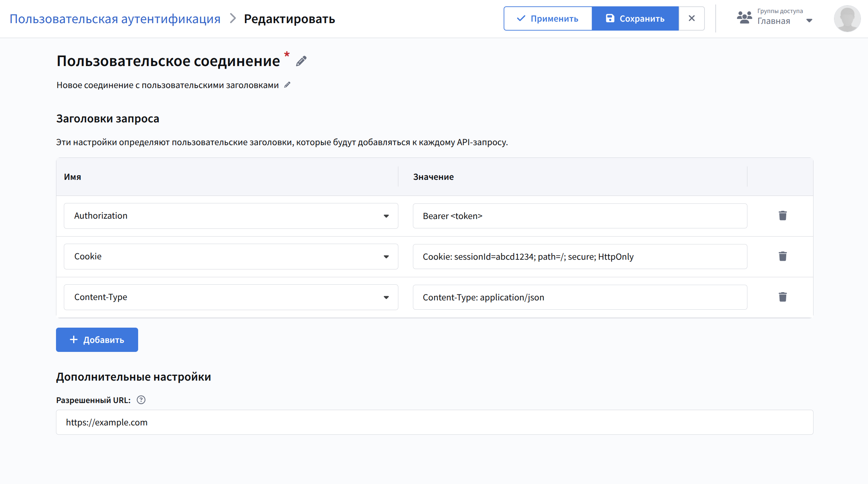Delete the Authorization header row
Image resolution: width=868 pixels, height=484 pixels.
pyautogui.click(x=783, y=216)
